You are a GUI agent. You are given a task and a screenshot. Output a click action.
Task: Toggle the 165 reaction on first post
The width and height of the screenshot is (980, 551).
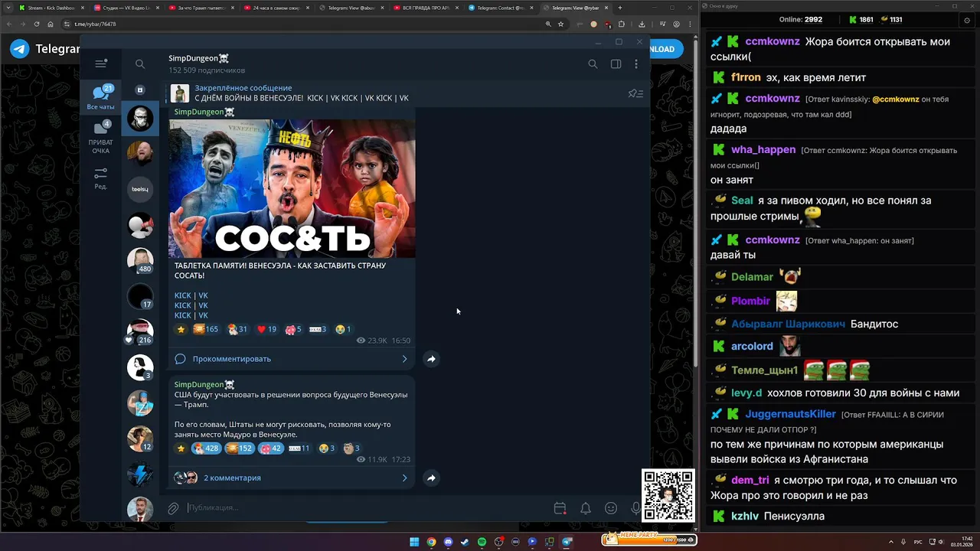click(206, 329)
